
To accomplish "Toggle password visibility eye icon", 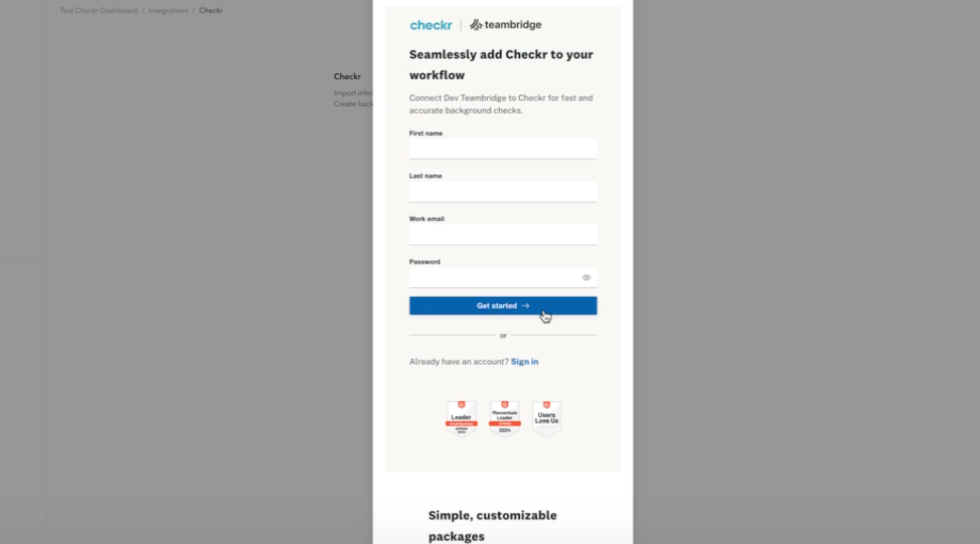I will (586, 277).
